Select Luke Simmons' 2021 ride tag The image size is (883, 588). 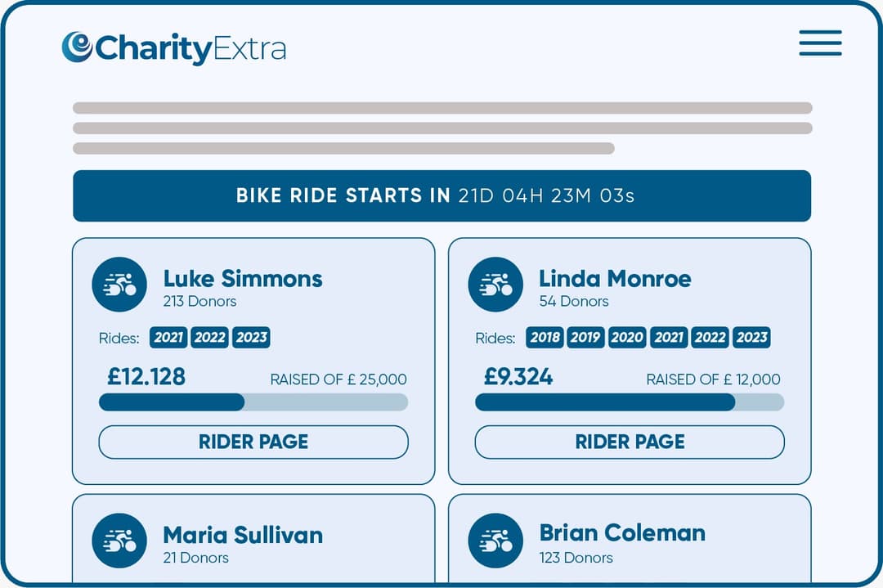(x=168, y=338)
